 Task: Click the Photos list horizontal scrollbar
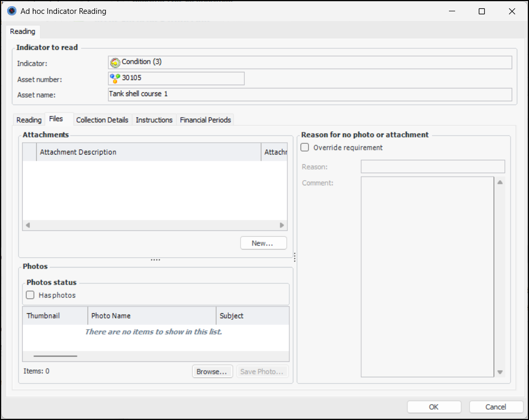click(x=55, y=356)
